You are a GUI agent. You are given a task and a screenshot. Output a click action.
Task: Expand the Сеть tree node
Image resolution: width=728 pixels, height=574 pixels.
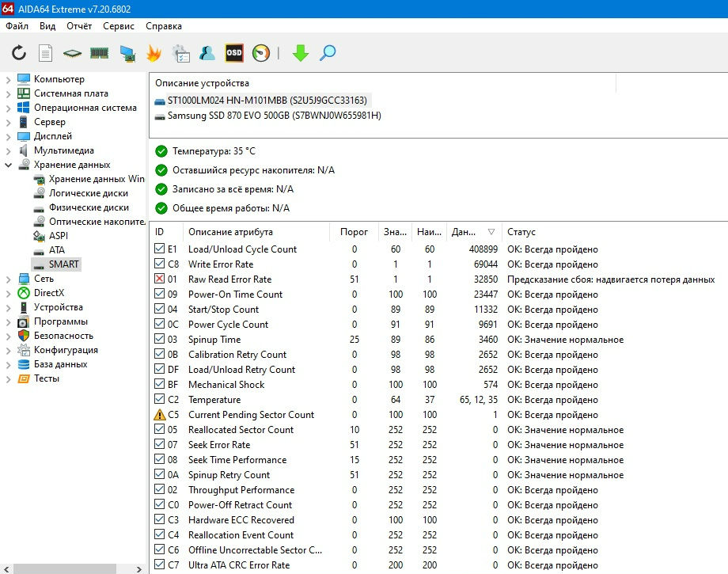point(8,279)
